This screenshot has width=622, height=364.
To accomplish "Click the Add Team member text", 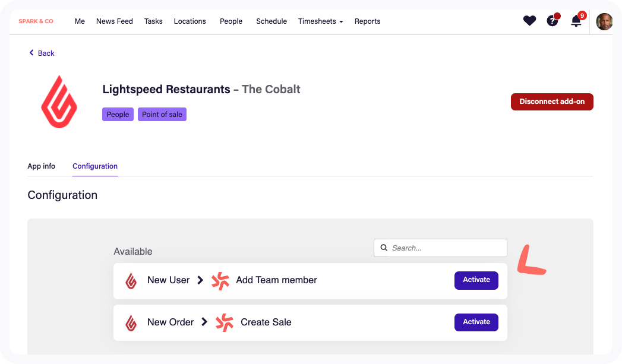I will pos(276,280).
